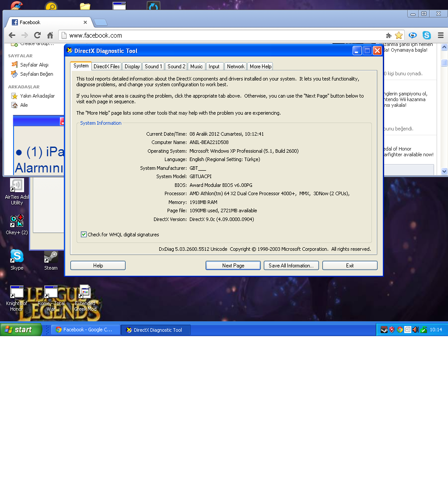Click the Exit button in DxDiag
448x495 pixels.
click(350, 266)
